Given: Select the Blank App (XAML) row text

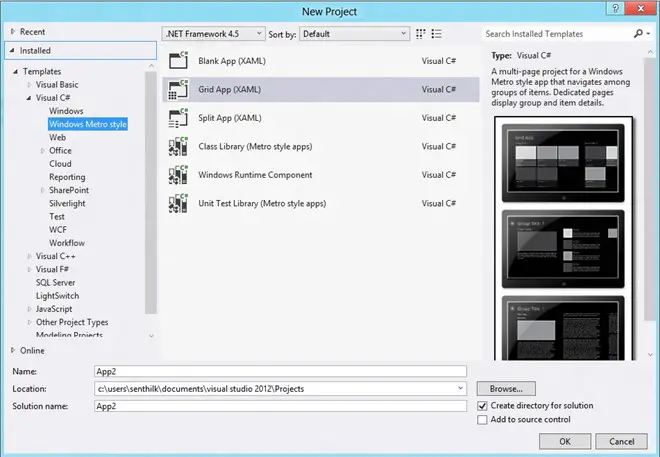Looking at the screenshot, I should (232, 61).
